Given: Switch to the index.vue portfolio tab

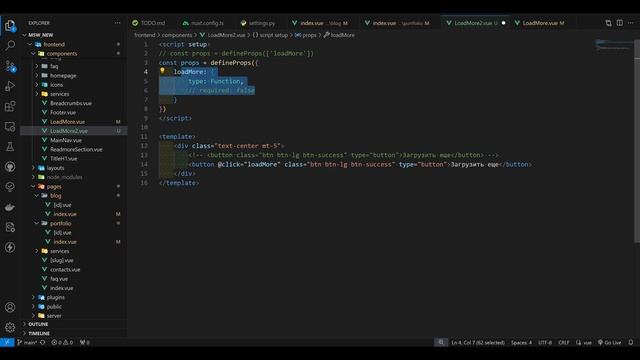Looking at the screenshot, I should (x=397, y=23).
